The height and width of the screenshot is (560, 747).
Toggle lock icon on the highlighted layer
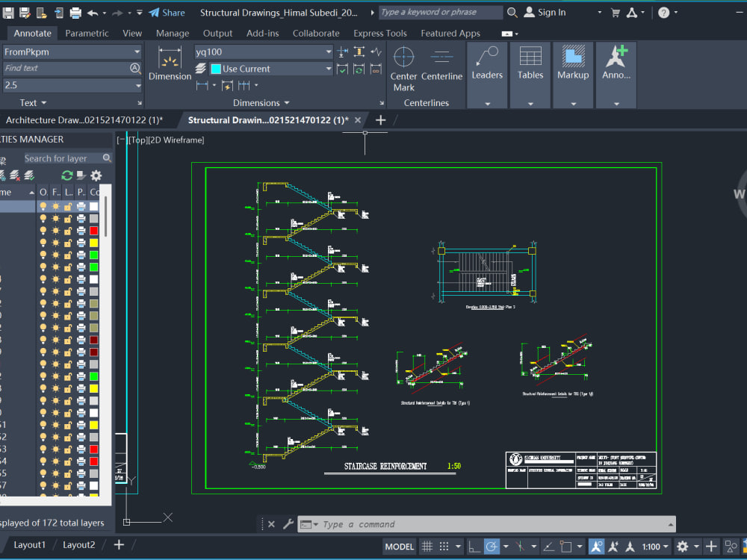point(68,206)
